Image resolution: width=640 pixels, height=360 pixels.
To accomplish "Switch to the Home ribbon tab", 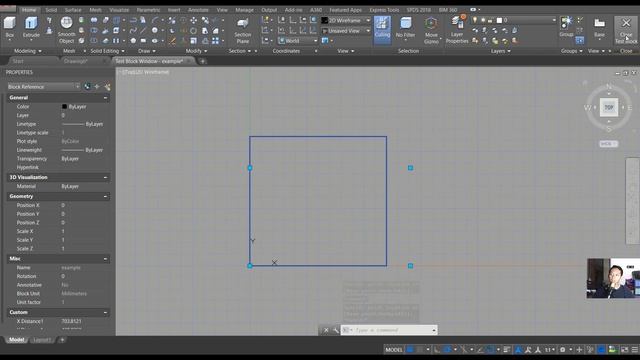I will 29,10.
